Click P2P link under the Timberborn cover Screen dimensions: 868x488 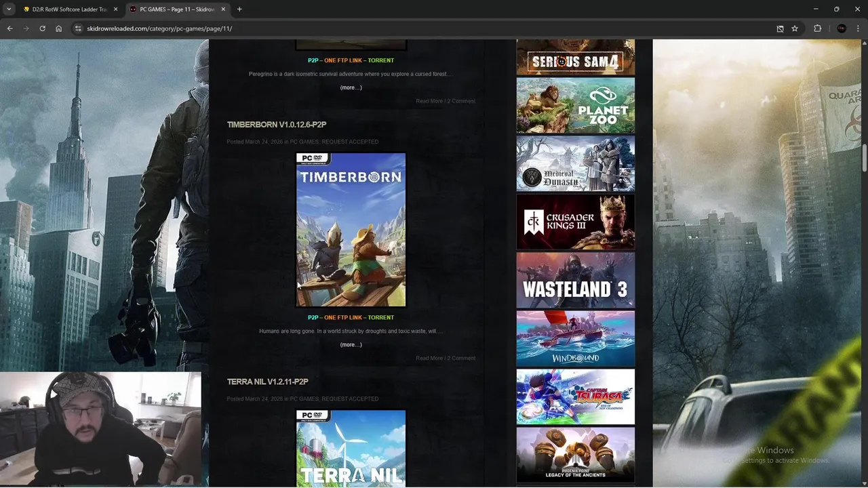click(313, 318)
